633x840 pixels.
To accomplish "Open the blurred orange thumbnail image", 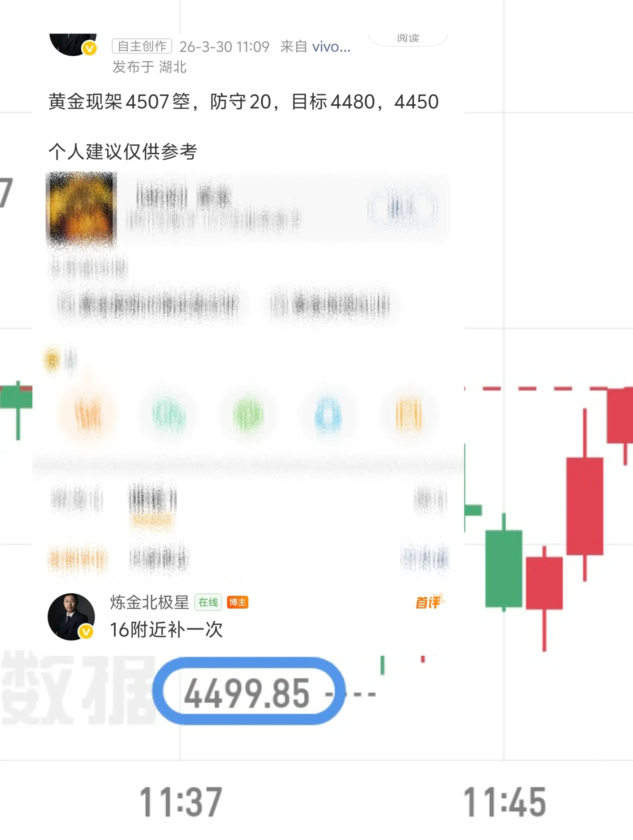I will coord(81,209).
